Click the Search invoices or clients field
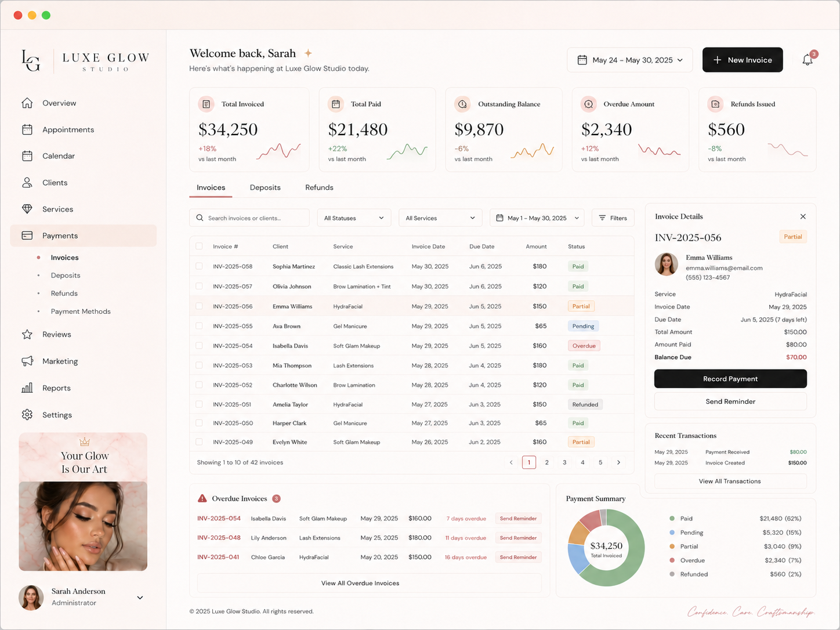 click(x=249, y=218)
